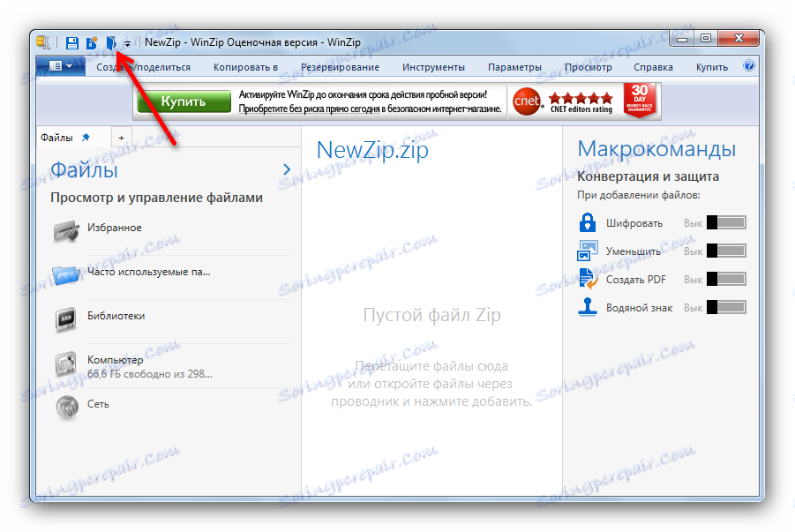Open the Справка help question mark icon
Image resolution: width=795 pixels, height=532 pixels.
click(749, 66)
